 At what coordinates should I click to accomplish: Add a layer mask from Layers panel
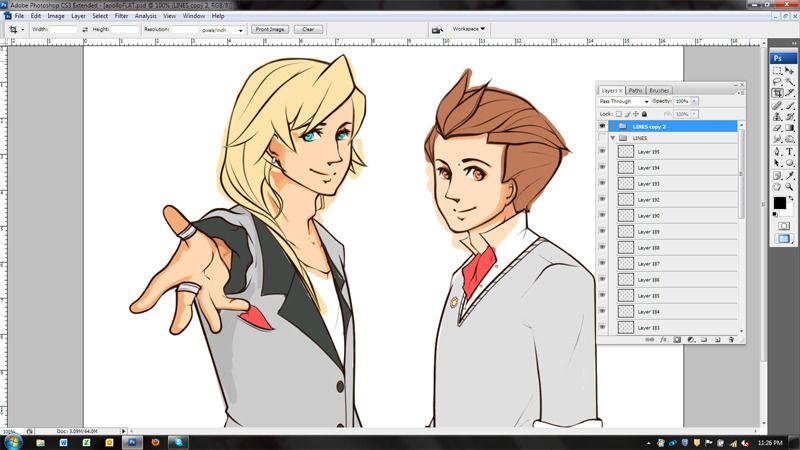coord(677,339)
